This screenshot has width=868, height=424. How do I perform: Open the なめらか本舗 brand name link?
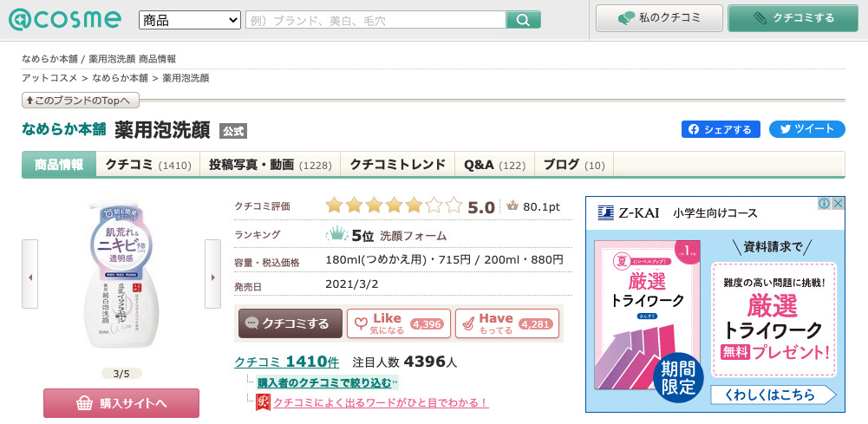(63, 129)
